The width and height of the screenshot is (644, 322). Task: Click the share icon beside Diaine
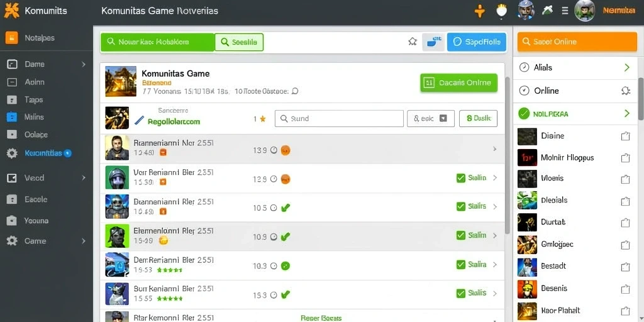625,136
